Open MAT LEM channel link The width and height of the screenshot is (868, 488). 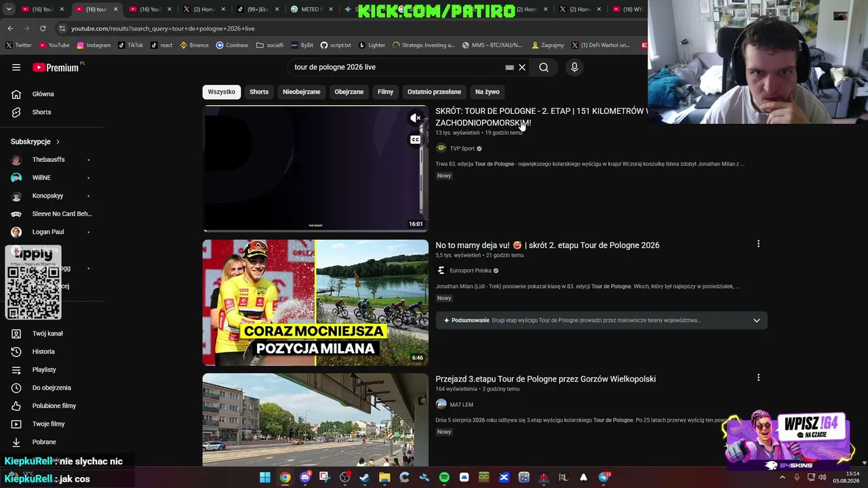click(x=461, y=405)
